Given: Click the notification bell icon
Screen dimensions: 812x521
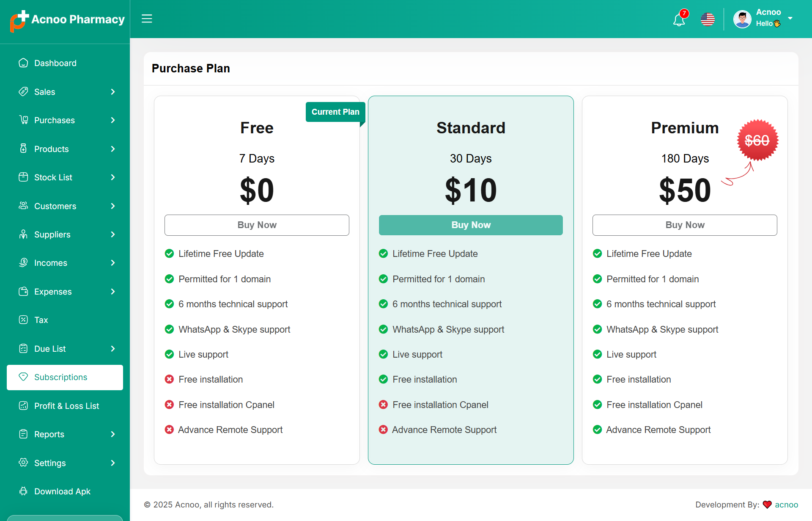Looking at the screenshot, I should click(679, 20).
